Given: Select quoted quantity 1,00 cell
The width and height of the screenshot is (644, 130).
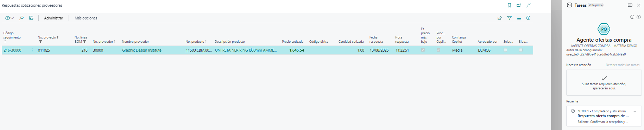Looking at the screenshot, I should pos(361,50).
